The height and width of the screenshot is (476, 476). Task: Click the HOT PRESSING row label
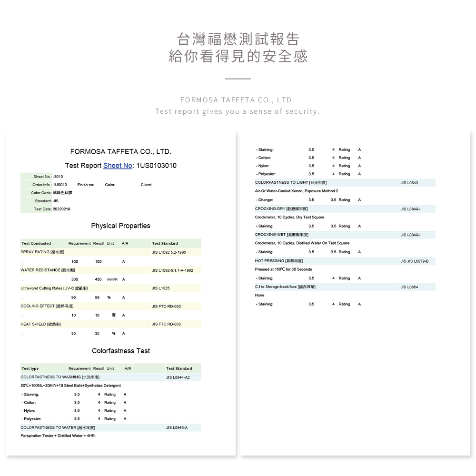coord(278,261)
